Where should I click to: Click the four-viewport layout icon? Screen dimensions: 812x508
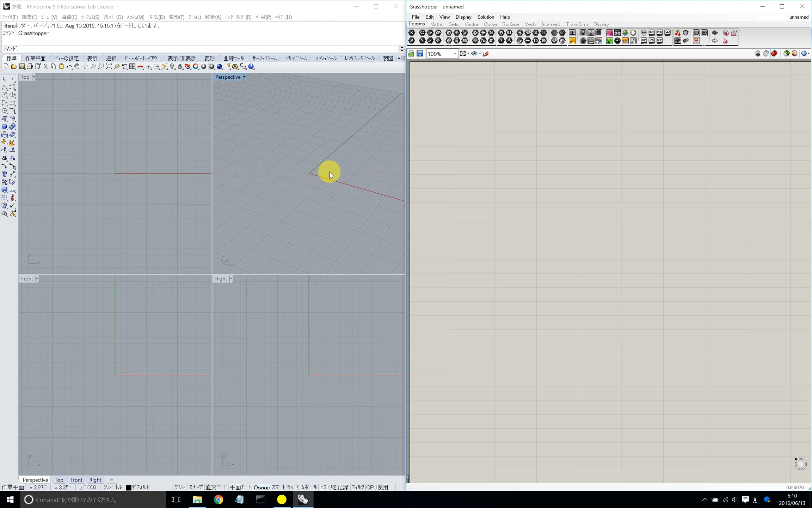tap(133, 67)
